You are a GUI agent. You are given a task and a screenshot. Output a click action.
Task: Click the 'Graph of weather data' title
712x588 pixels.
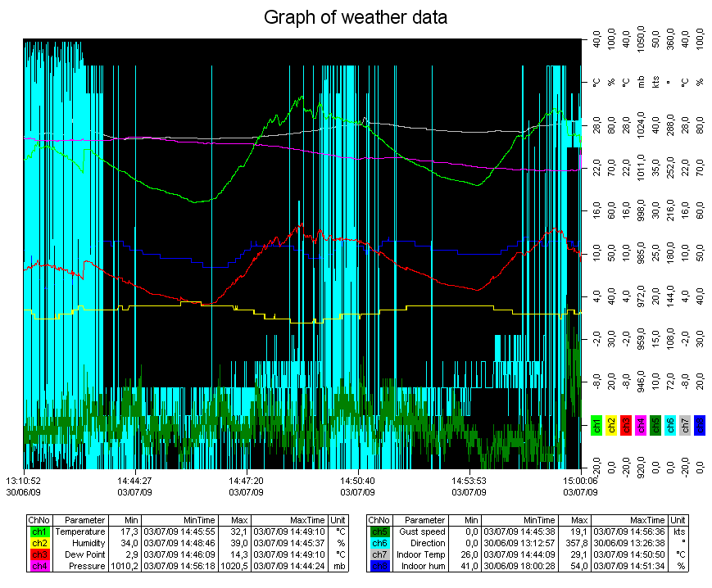356,17
